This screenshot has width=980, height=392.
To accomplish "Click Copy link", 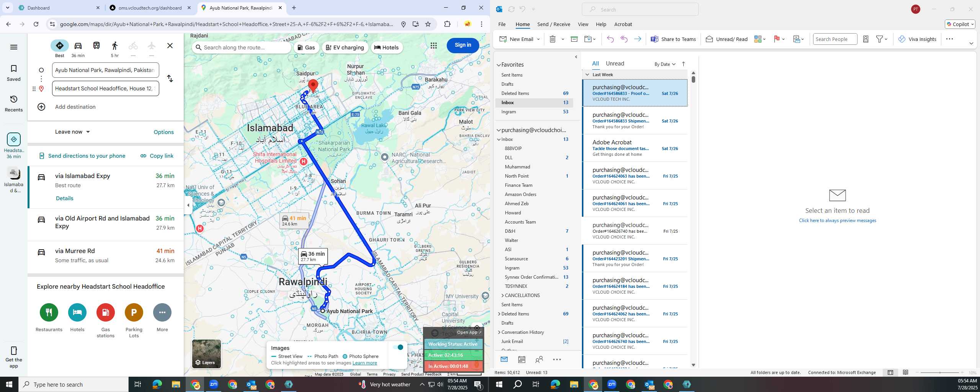I will [x=157, y=156].
